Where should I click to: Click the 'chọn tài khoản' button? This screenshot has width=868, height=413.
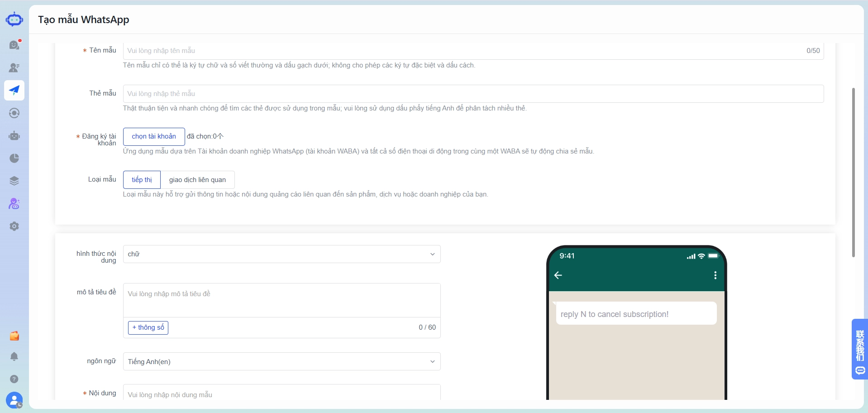[154, 136]
